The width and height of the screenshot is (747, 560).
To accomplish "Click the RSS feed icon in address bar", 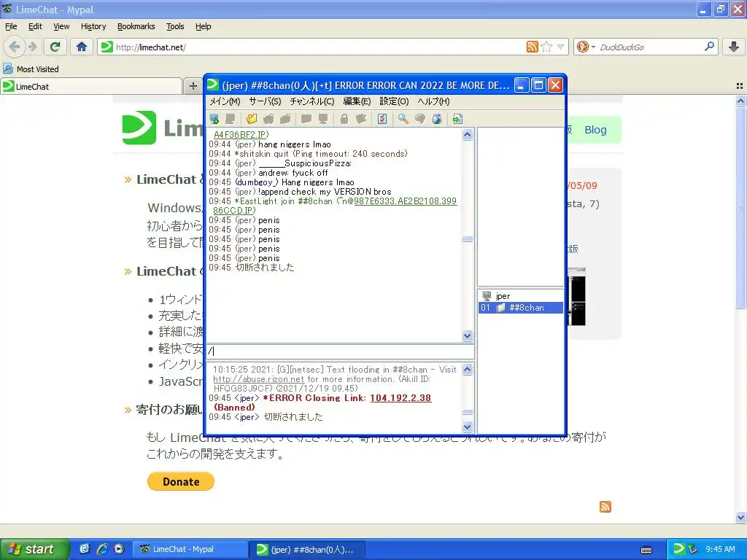I will point(532,47).
